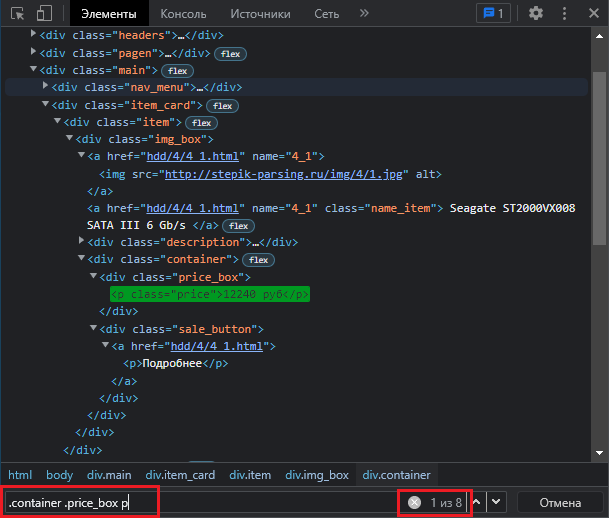This screenshot has width=609, height=518.
Task: Switch to the Консоль tab
Action: coord(184,14)
